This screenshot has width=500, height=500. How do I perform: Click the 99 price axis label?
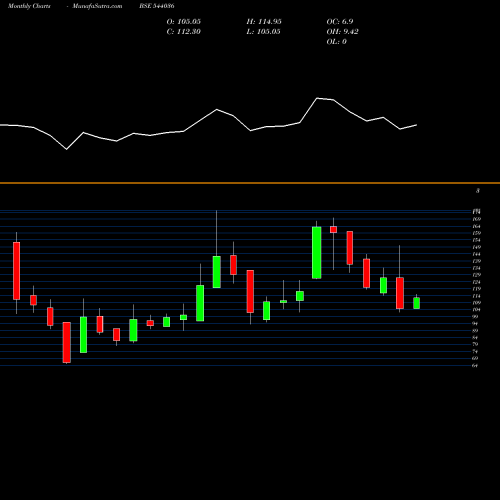[x=475, y=317]
